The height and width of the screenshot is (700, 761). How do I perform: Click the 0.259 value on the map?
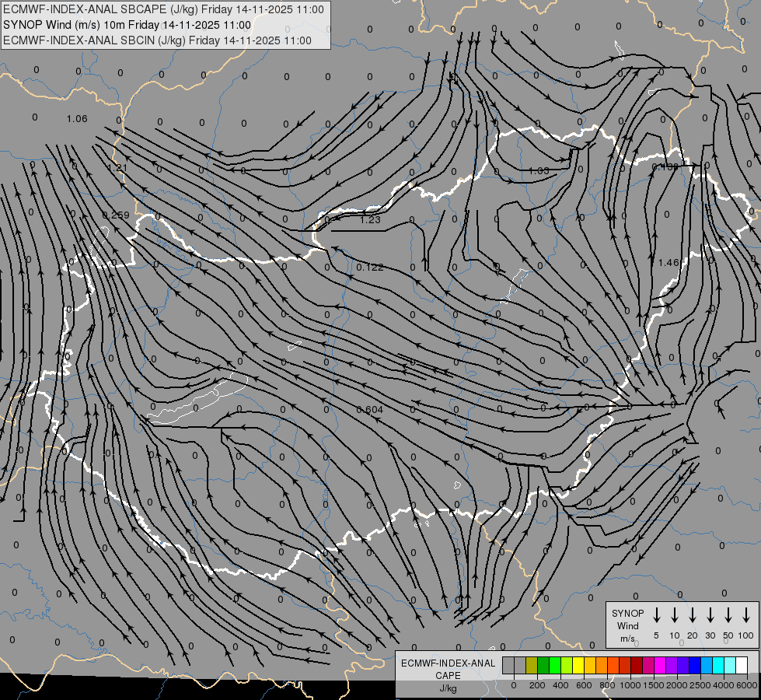(116, 215)
